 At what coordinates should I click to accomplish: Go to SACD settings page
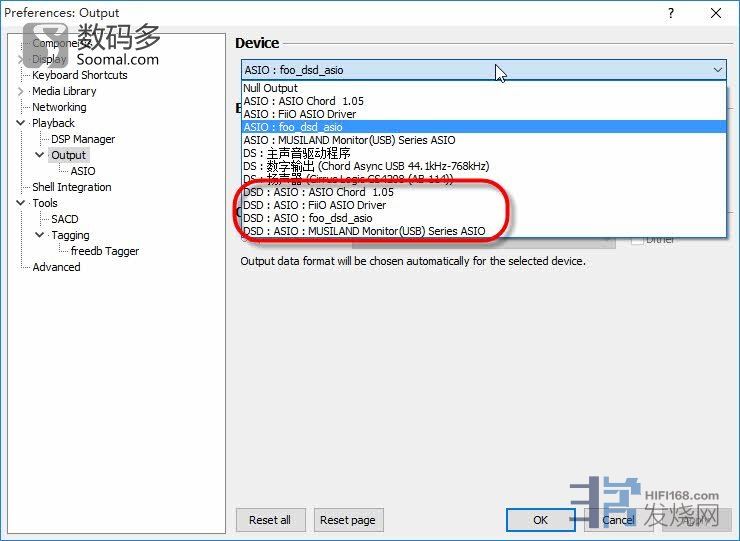[64, 219]
